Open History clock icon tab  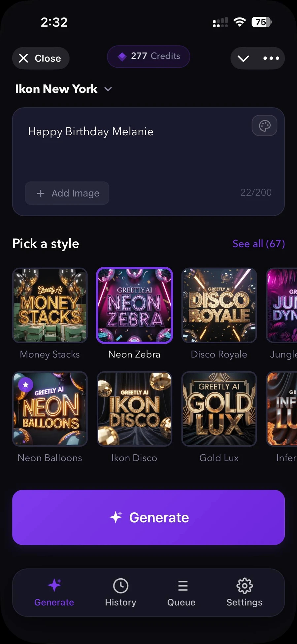pyautogui.click(x=120, y=593)
